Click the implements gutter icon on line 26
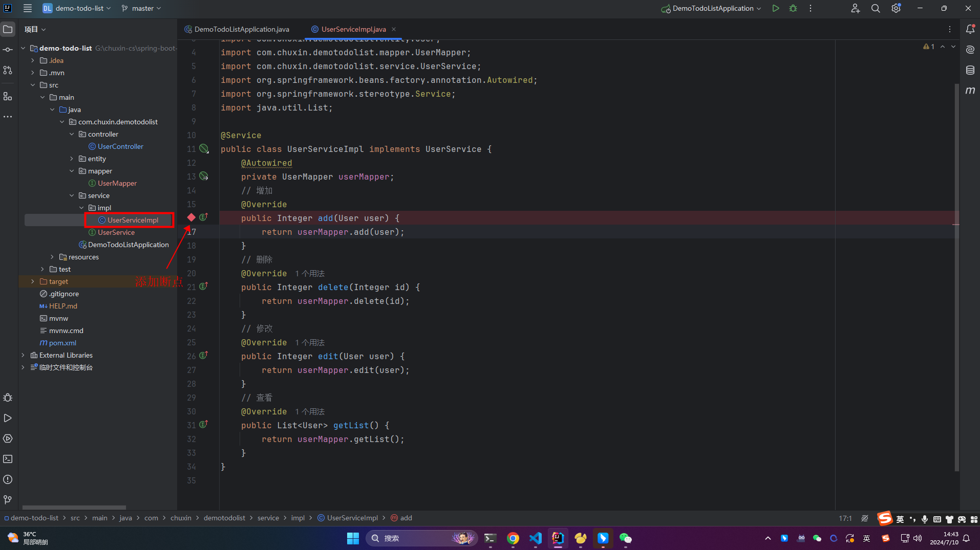The image size is (980, 550). pyautogui.click(x=204, y=356)
